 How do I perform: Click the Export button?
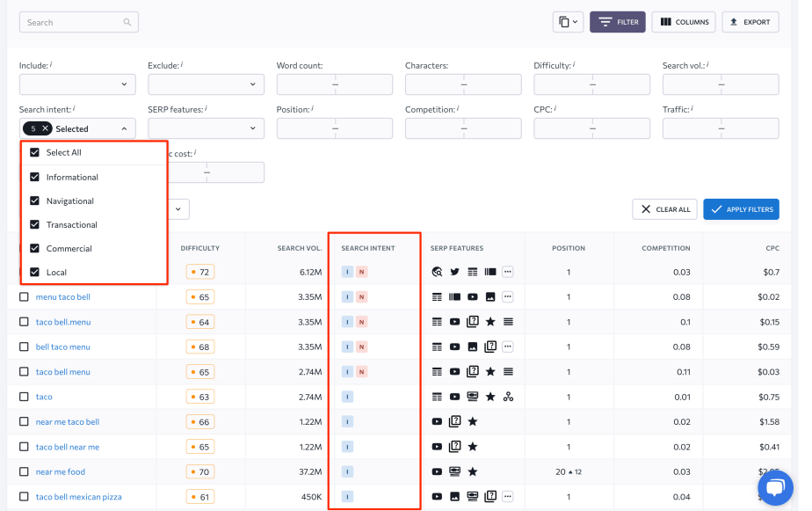(x=750, y=21)
